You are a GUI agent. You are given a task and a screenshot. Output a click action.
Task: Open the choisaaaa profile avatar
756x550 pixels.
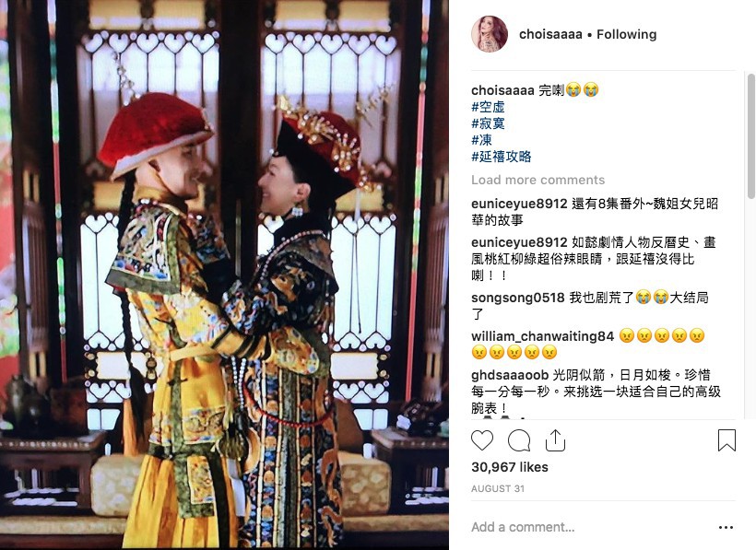point(490,34)
